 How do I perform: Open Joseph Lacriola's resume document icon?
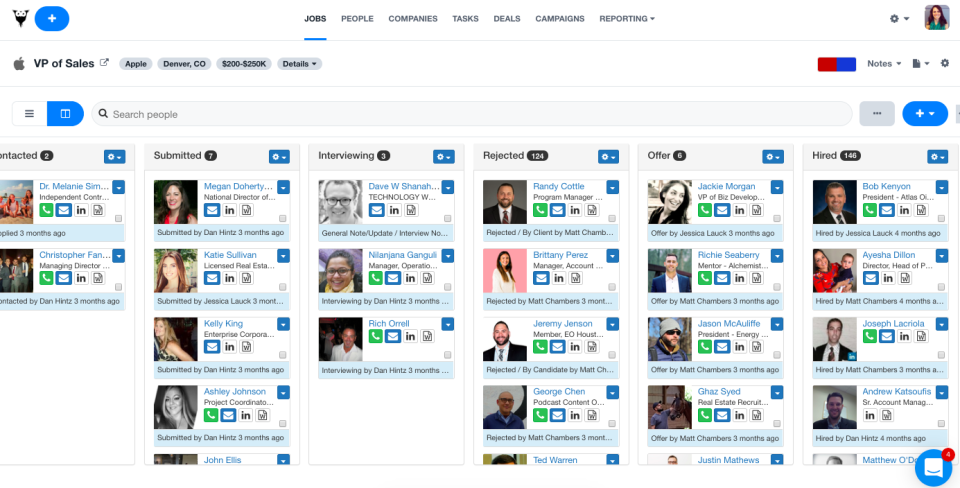(921, 336)
